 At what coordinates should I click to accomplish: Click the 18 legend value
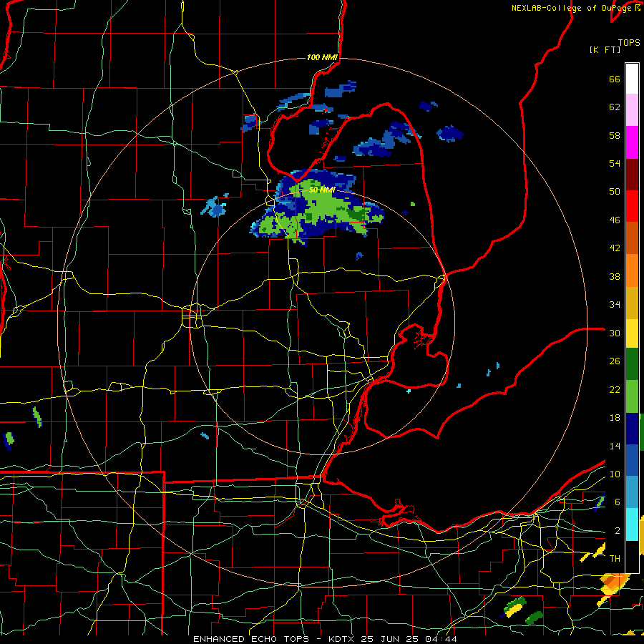click(x=615, y=418)
